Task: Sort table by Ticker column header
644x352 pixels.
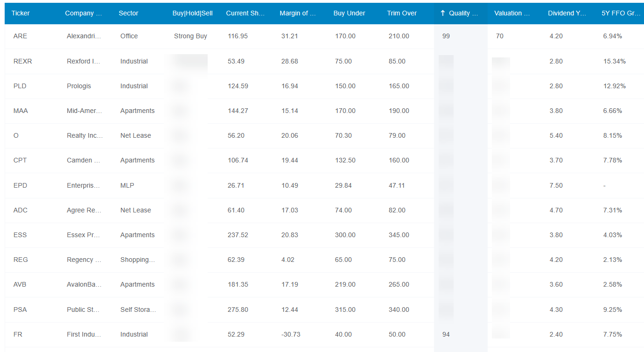Action: 21,13
